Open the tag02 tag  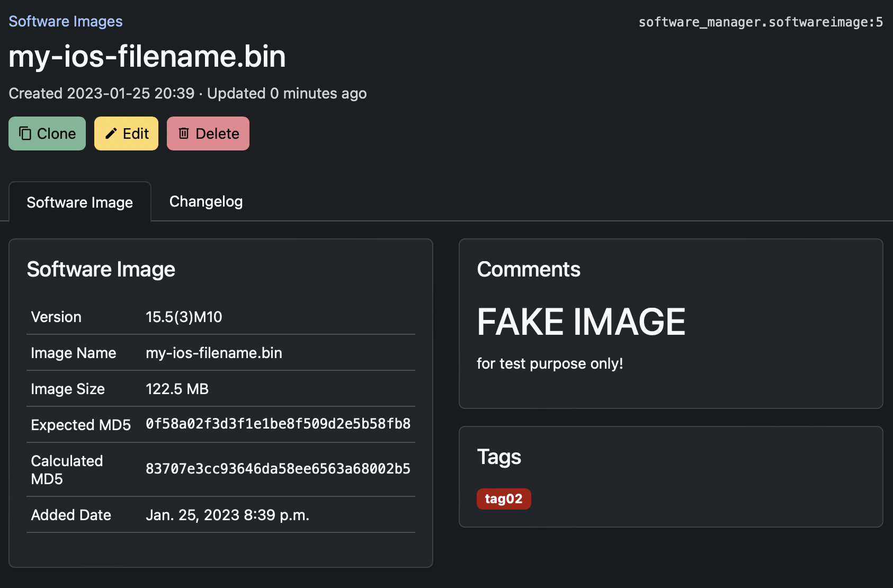point(504,499)
